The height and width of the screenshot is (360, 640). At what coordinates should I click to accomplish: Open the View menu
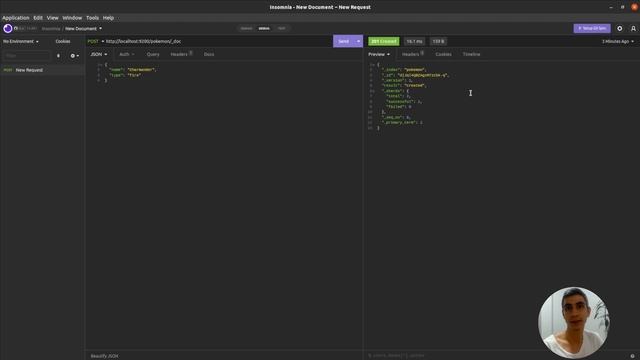pos(53,18)
